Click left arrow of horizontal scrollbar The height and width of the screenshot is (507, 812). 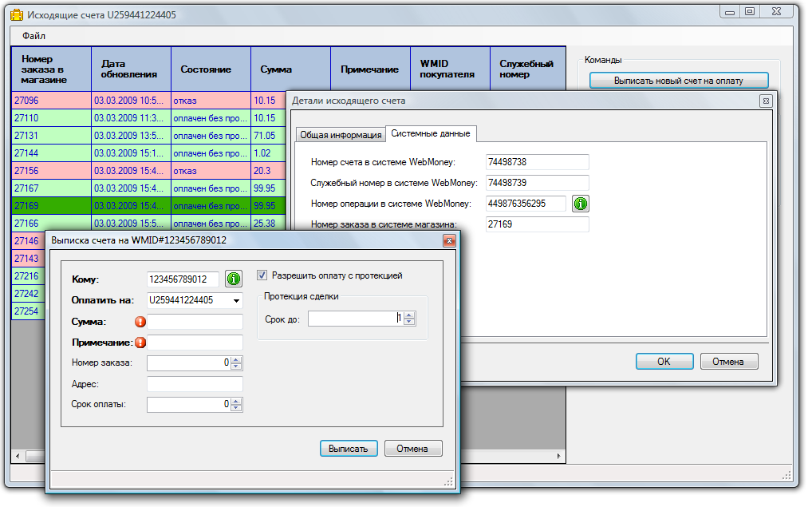tap(18, 457)
